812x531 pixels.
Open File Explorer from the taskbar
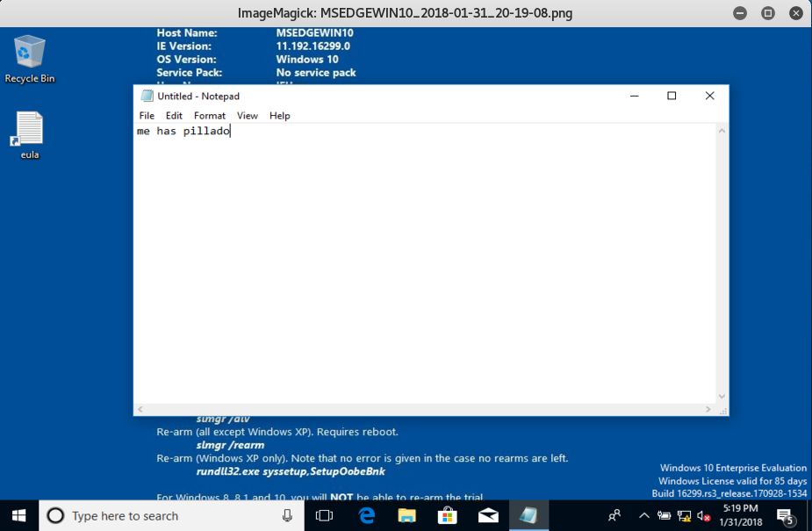[406, 515]
